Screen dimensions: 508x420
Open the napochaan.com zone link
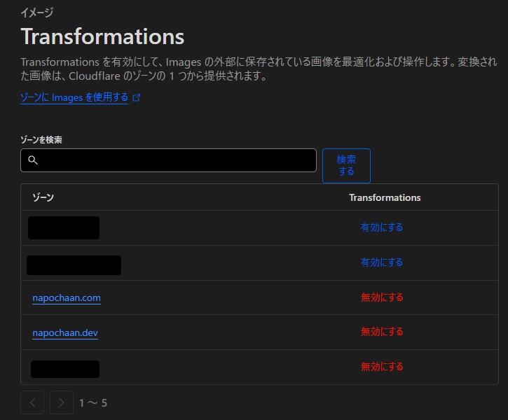pos(67,297)
